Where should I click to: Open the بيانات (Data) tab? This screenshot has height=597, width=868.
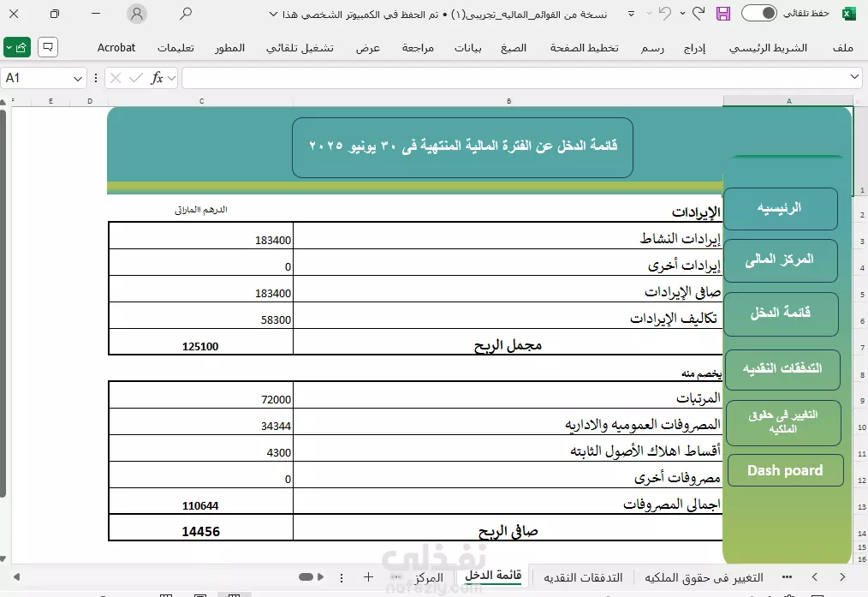pyautogui.click(x=467, y=48)
